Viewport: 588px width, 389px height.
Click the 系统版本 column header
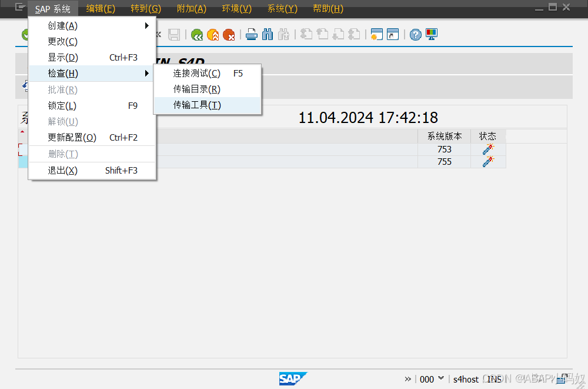tap(445, 137)
